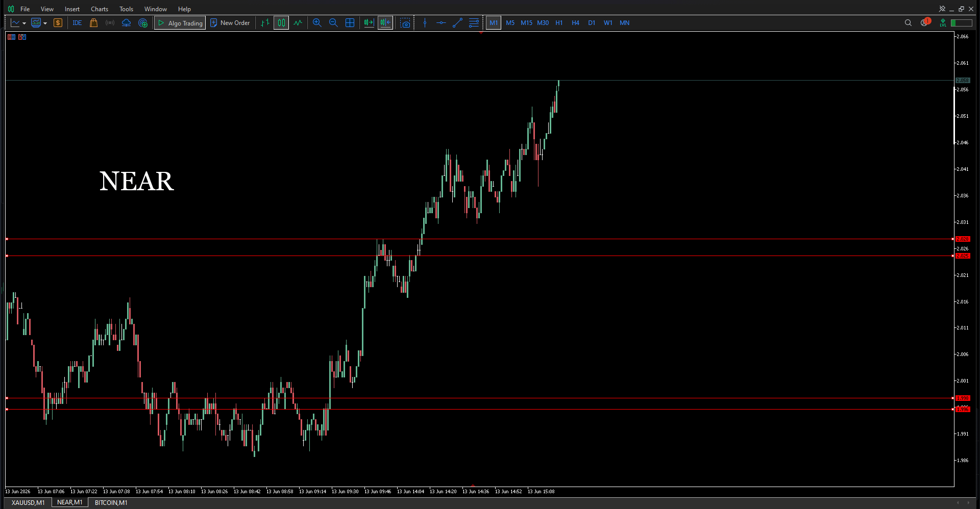Switch chart to candlestick mode

pyautogui.click(x=281, y=23)
